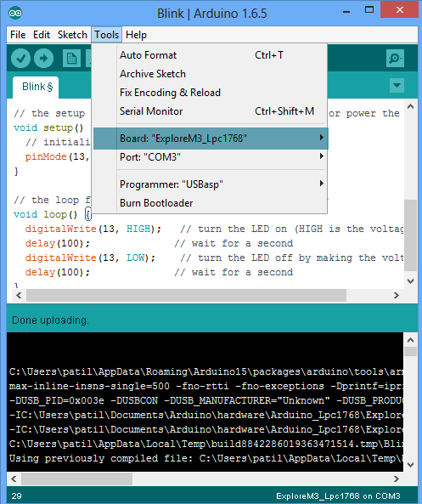
Task: Click console line starting "Using previously compiled file"
Action: (205, 458)
